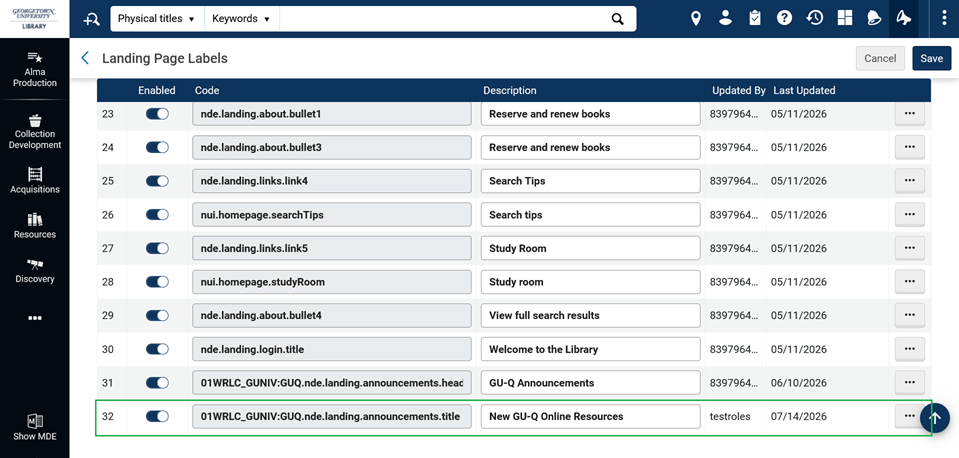This screenshot has height=458, width=959.
Task: Open row 25 Search Tips actions menu
Action: (x=909, y=181)
